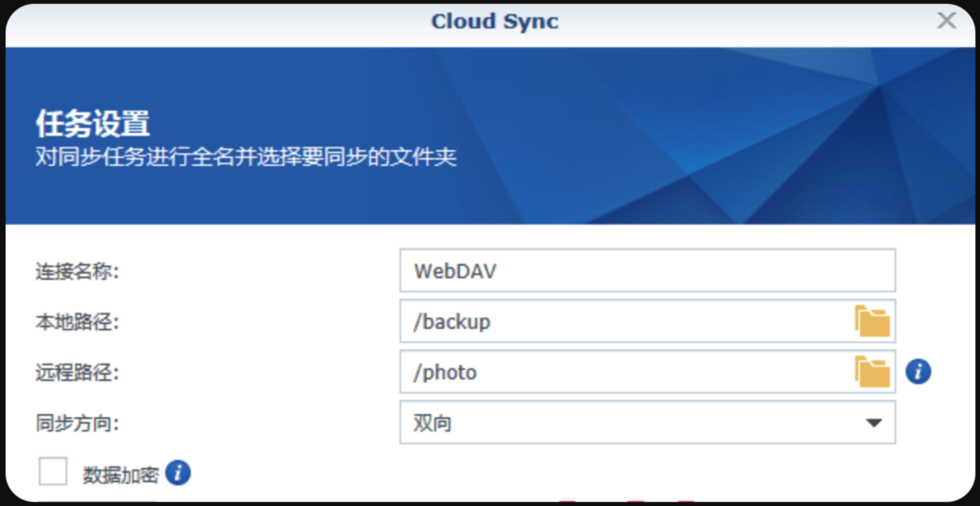980x506 pixels.
Task: Close the Cloud Sync dialog
Action: coord(946,21)
